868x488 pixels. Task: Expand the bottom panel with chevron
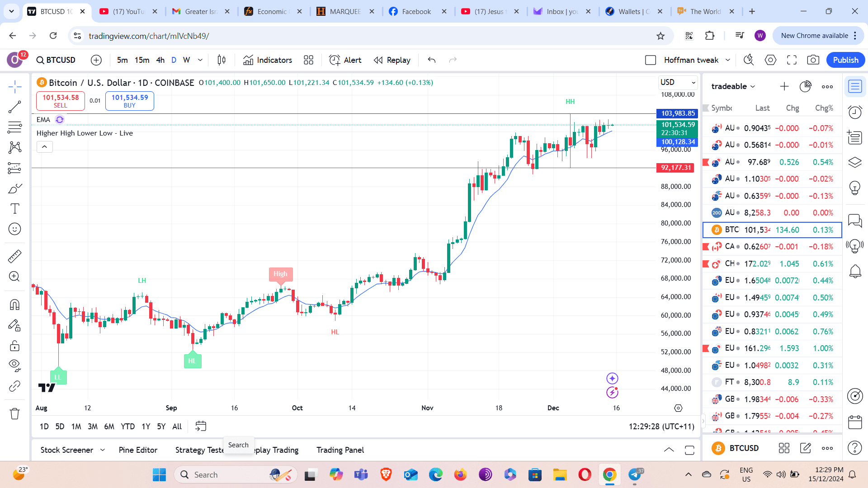coord(669,450)
